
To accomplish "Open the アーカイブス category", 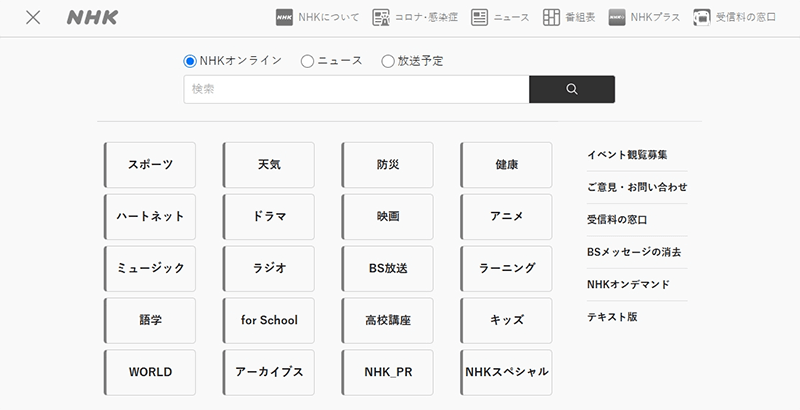I will 269,373.
